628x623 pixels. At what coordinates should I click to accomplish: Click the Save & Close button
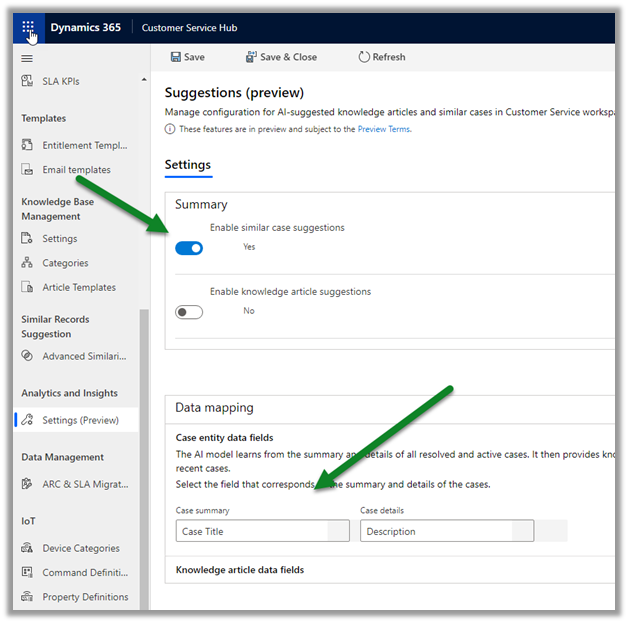tap(281, 57)
